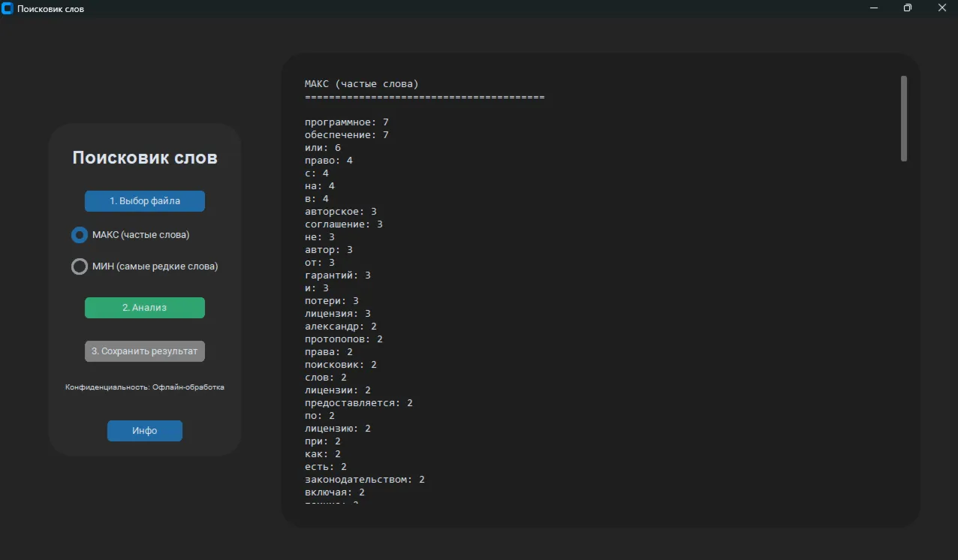The height and width of the screenshot is (560, 958).
Task: Open the file chooser with '1. Выбор файла'
Action: point(145,201)
